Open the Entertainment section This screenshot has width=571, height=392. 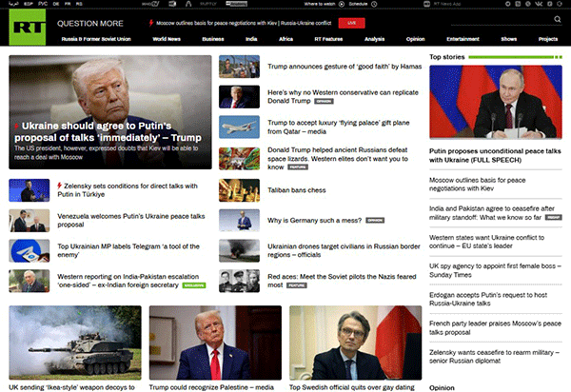tap(463, 39)
